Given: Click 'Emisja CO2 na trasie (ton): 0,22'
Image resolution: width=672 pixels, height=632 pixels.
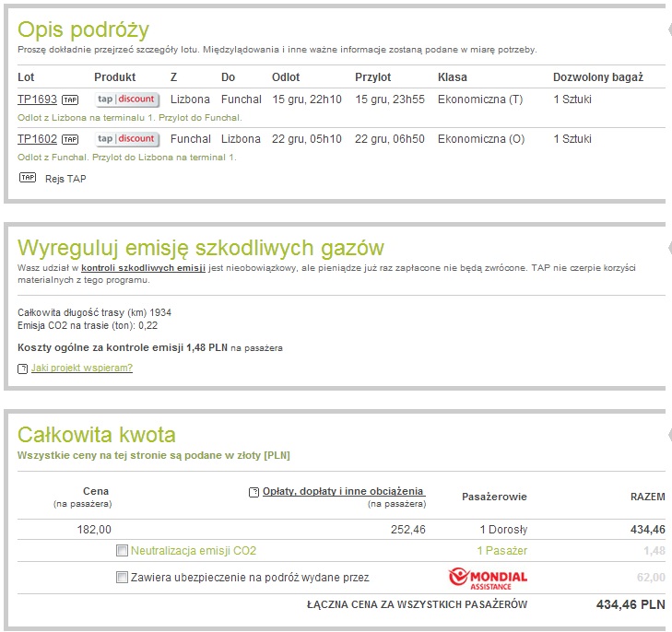Looking at the screenshot, I should pyautogui.click(x=88, y=325).
